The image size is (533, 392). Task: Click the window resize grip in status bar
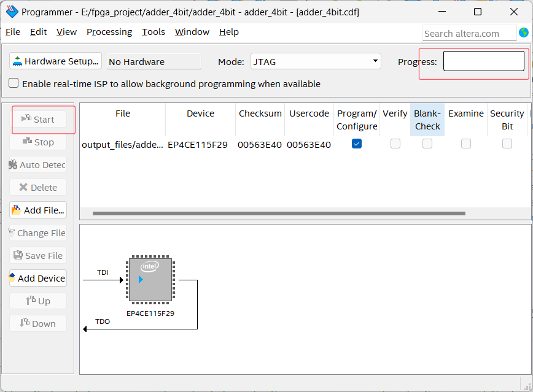(527, 386)
